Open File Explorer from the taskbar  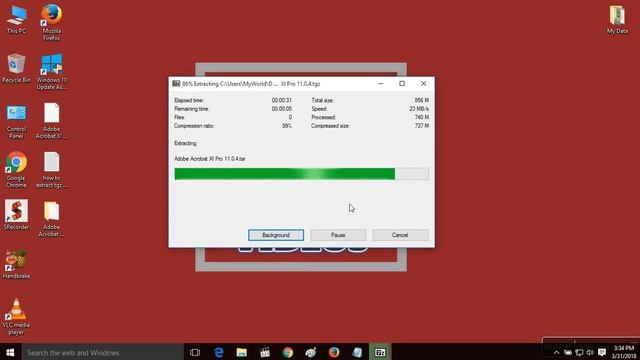coord(242,352)
